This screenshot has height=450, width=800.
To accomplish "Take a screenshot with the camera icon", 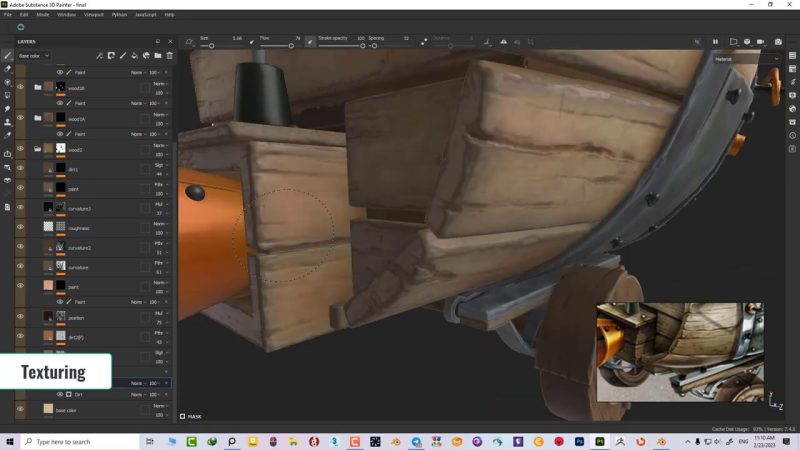I will (778, 42).
